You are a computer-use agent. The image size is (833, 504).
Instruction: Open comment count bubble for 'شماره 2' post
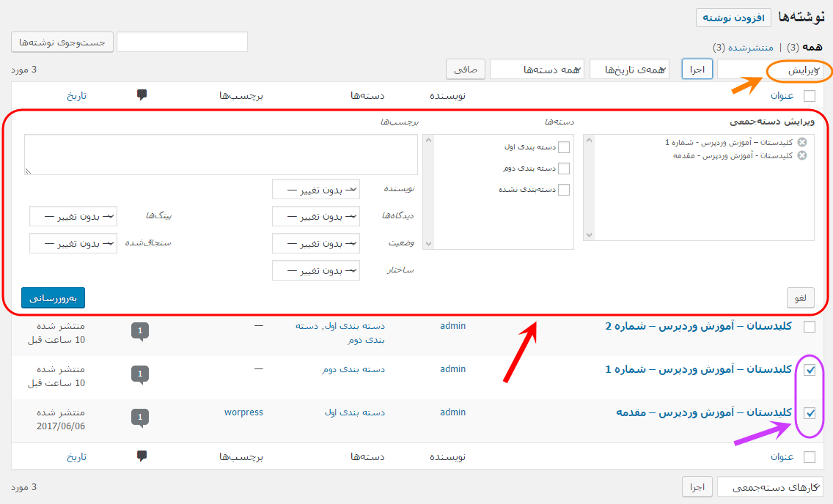pos(140,332)
